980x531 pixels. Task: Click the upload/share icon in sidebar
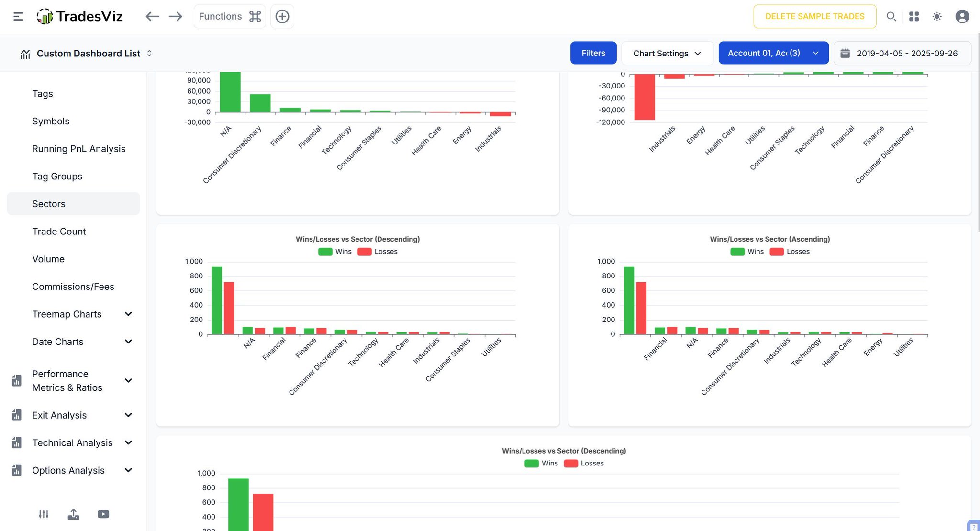pos(74,514)
